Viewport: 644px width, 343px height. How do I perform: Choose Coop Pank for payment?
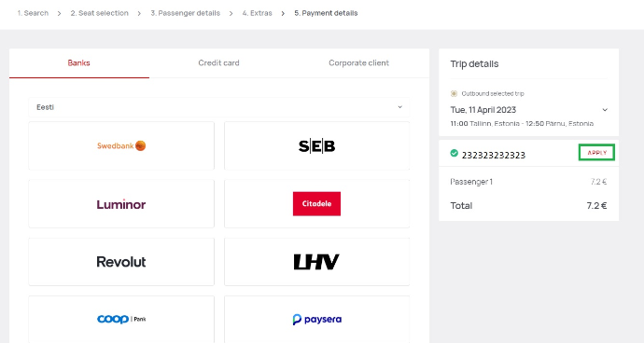coord(121,319)
